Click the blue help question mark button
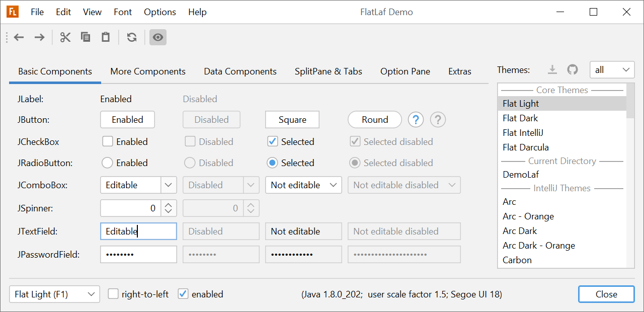This screenshot has width=644, height=312. [416, 120]
